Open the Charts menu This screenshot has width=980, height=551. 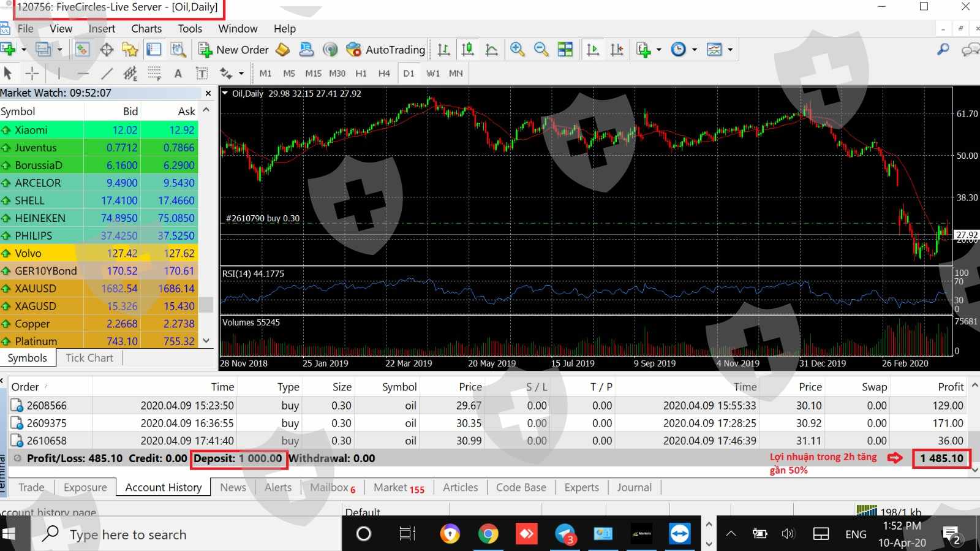click(x=146, y=29)
